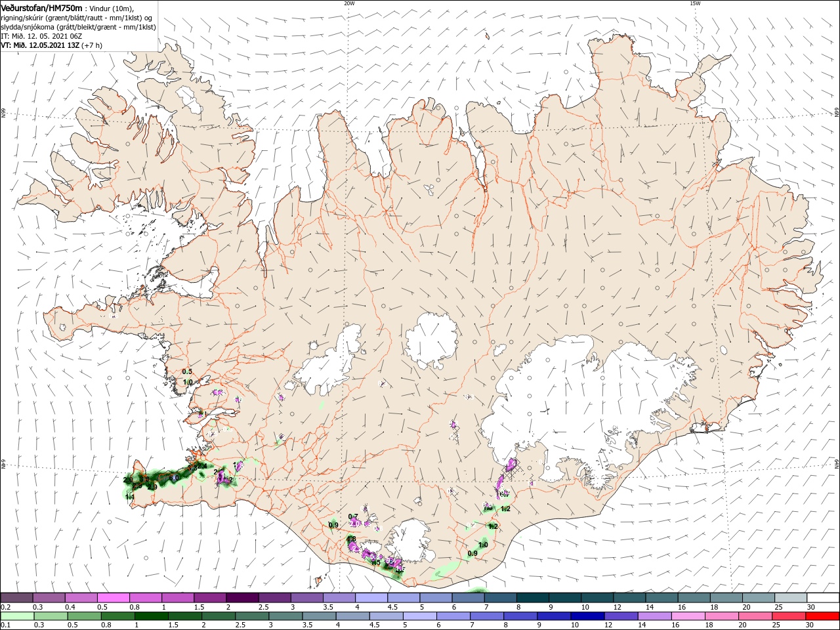Click the 4.5 tick label under the upper legend
The height and width of the screenshot is (630, 840).
[x=392, y=607]
